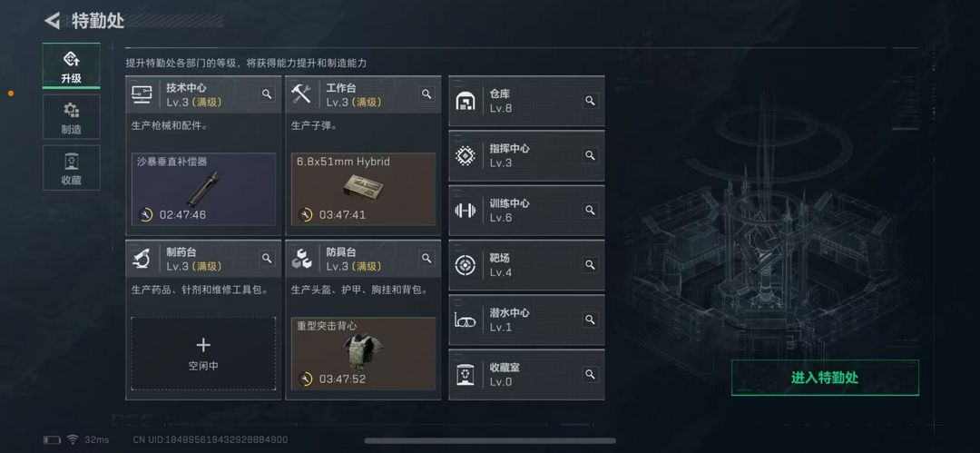This screenshot has height=453, width=980.
Task: Click the magnifier next to 靶场 Lv.4
Action: (590, 265)
